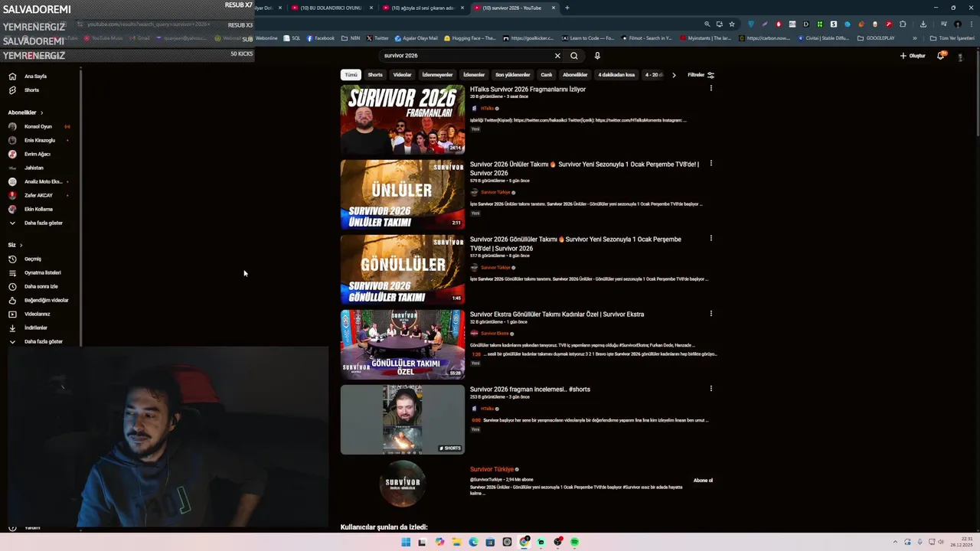Open Daha sonra izle clock icon

[x=12, y=286]
